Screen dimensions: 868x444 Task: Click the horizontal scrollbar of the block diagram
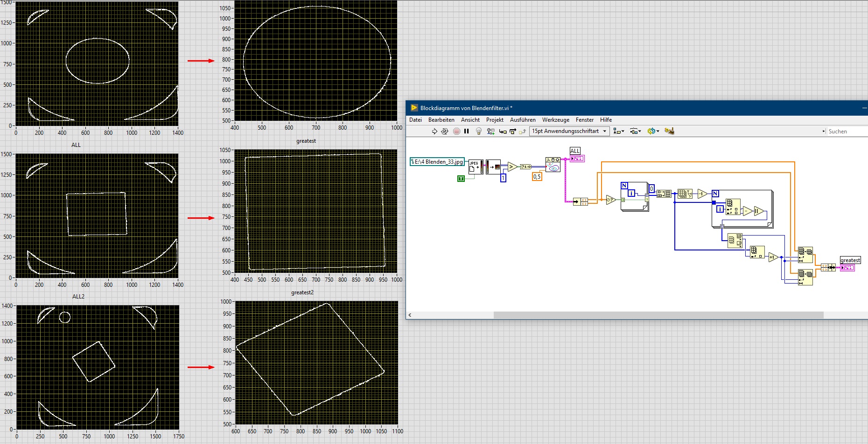pyautogui.click(x=658, y=315)
